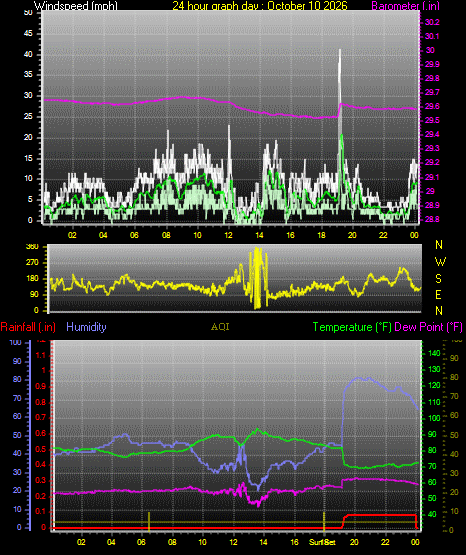Click 270 on the wind direction axis

click(x=32, y=263)
